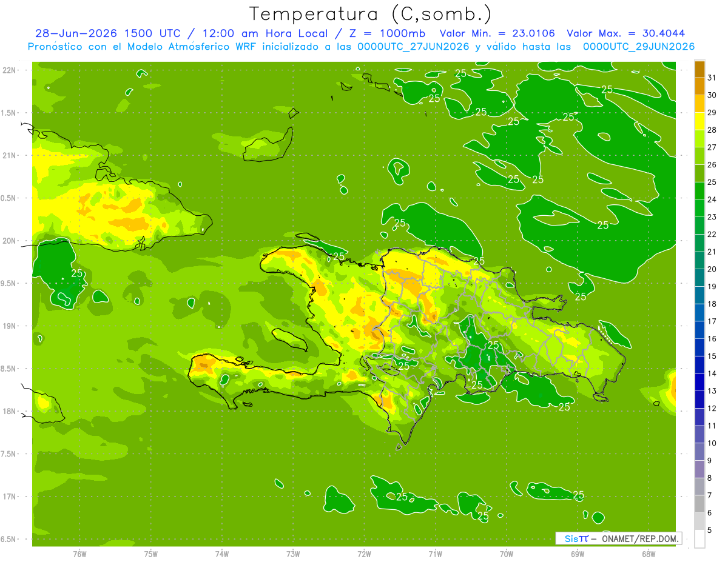Image resolution: width=728 pixels, height=562 pixels.
Task: Click the legend scale value '17'
Action: point(712,321)
